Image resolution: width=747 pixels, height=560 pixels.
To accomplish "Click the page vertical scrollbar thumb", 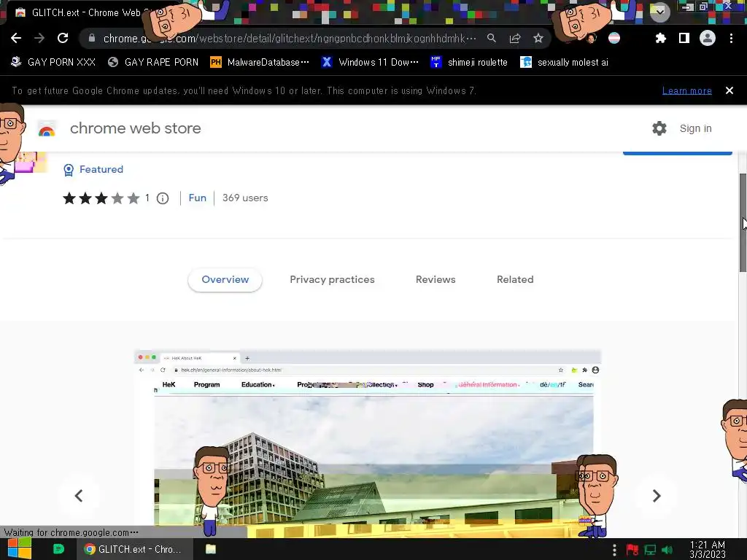I will tap(742, 223).
